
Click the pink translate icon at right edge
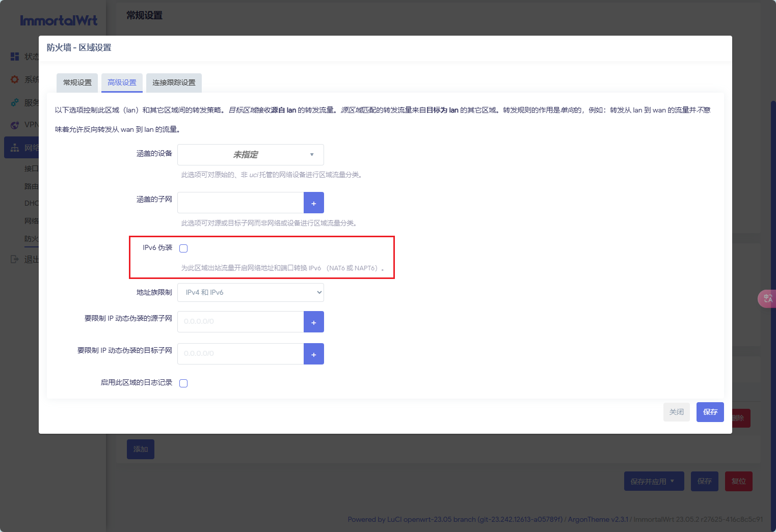[767, 298]
